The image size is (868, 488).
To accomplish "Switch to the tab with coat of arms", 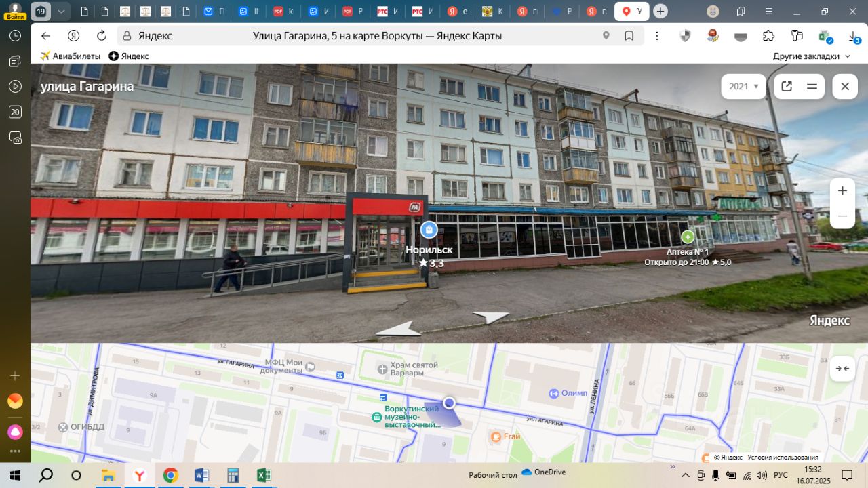I will pos(492,12).
